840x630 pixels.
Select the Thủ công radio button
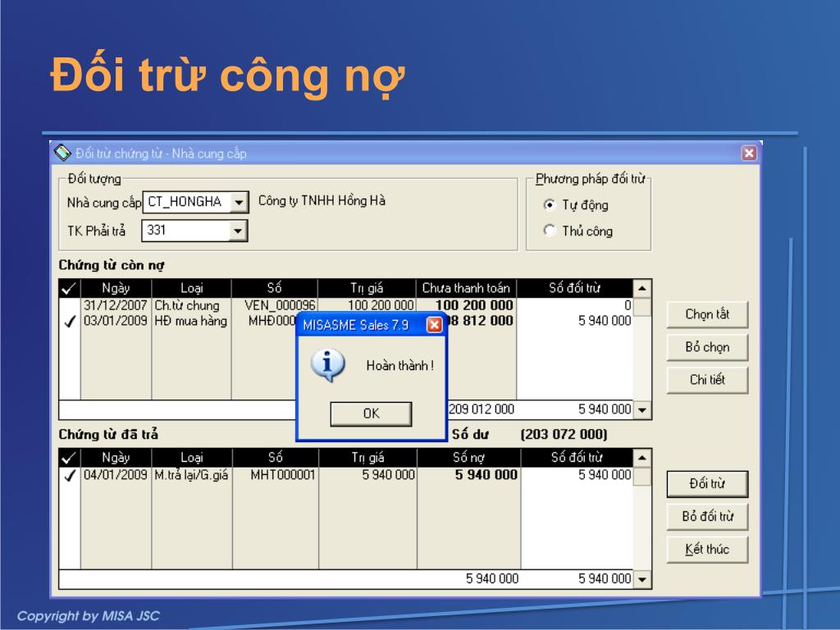[549, 231]
